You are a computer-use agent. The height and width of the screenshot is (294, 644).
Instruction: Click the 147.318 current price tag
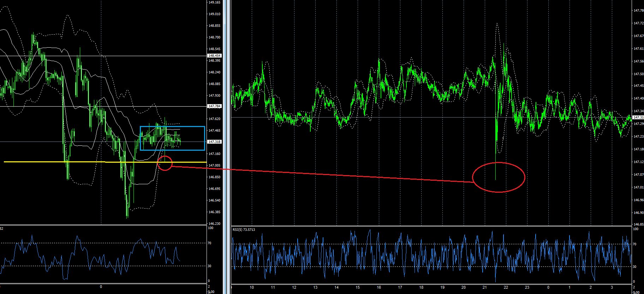point(214,142)
